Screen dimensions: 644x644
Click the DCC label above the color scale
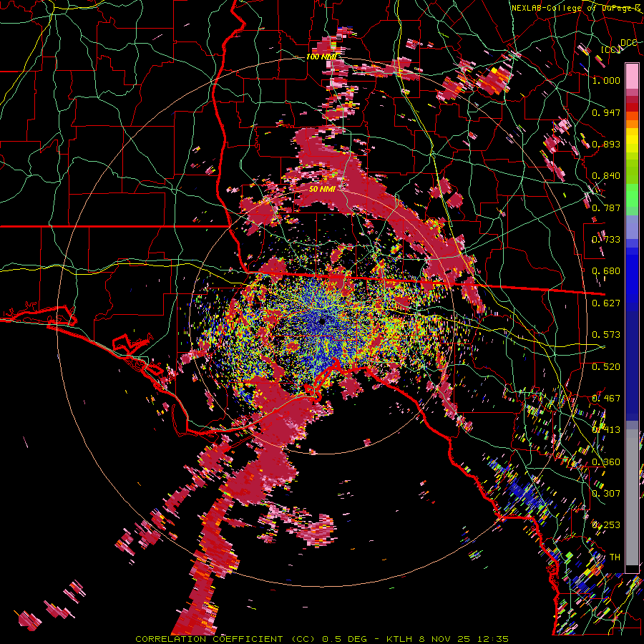628,43
